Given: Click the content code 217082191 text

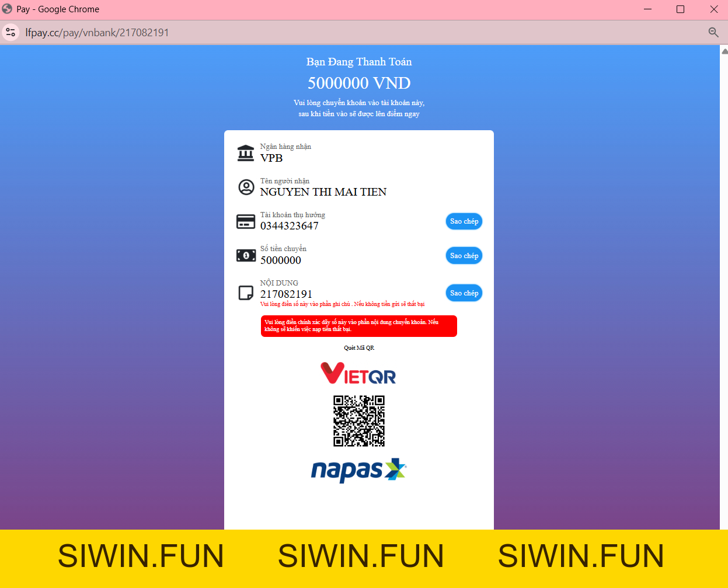Looking at the screenshot, I should [x=287, y=294].
